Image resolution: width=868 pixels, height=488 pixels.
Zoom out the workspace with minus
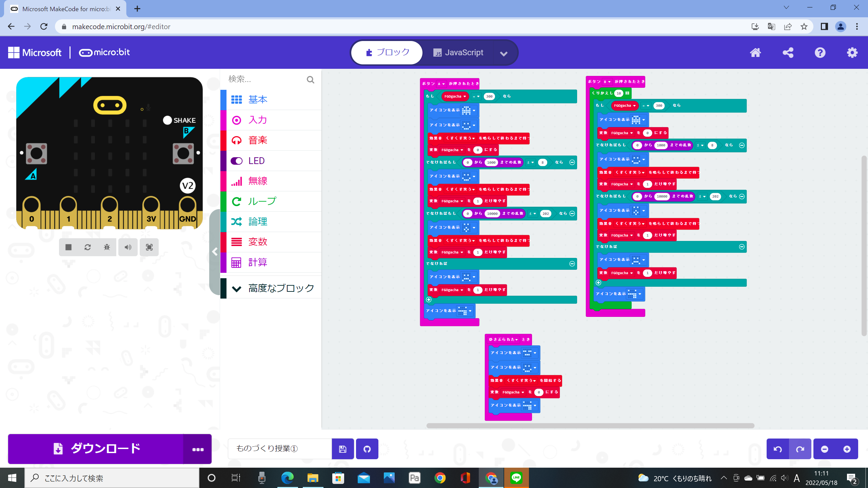coord(825,449)
